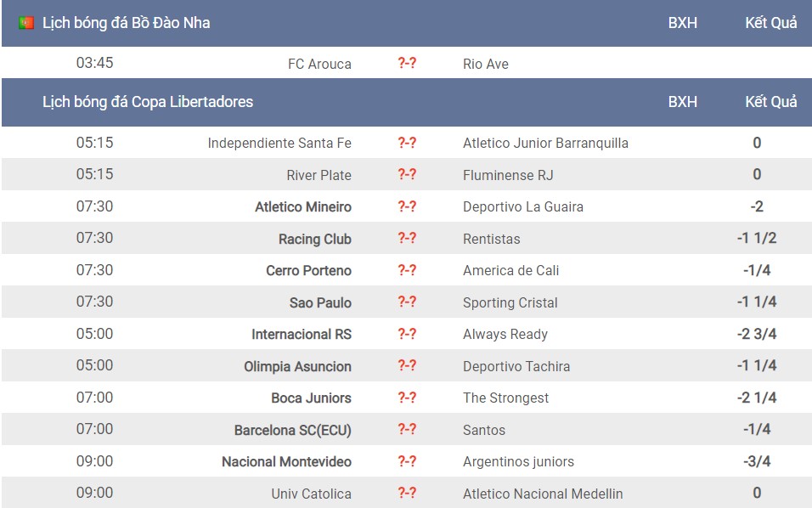Open Santos team link
This screenshot has height=508, width=812.
483,430
